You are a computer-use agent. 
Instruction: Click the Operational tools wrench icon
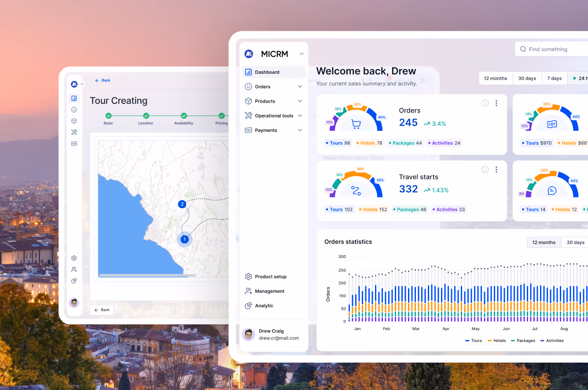click(248, 116)
